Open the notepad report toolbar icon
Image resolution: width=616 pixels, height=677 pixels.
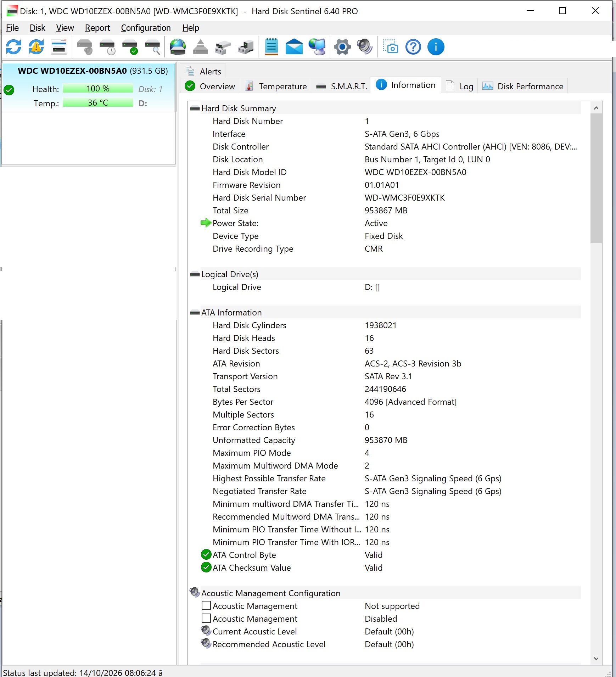point(271,47)
